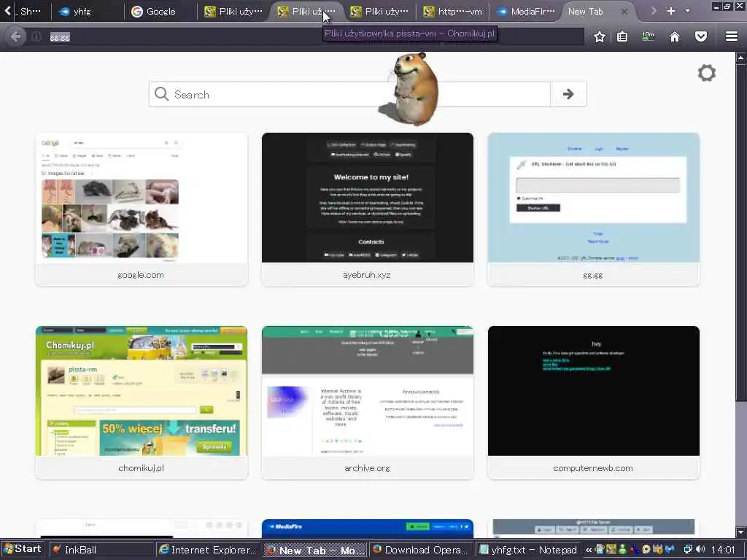Click the 10m extension toolbar icon
The image size is (747, 560).
[x=648, y=36]
